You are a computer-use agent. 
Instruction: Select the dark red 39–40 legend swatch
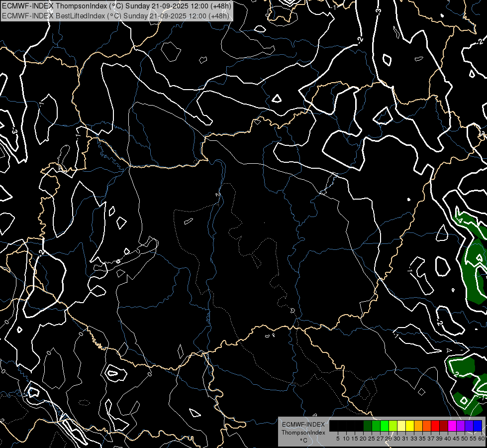(443, 426)
